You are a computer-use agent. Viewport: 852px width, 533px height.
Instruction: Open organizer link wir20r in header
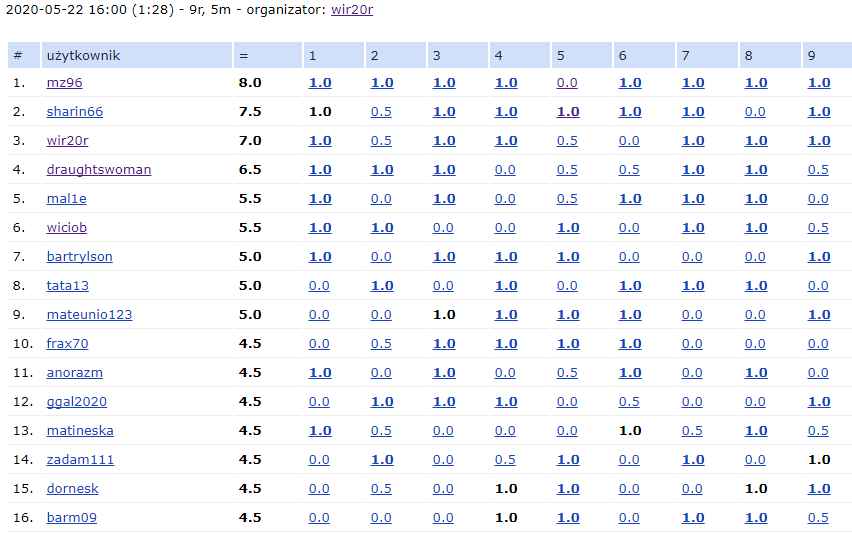352,9
